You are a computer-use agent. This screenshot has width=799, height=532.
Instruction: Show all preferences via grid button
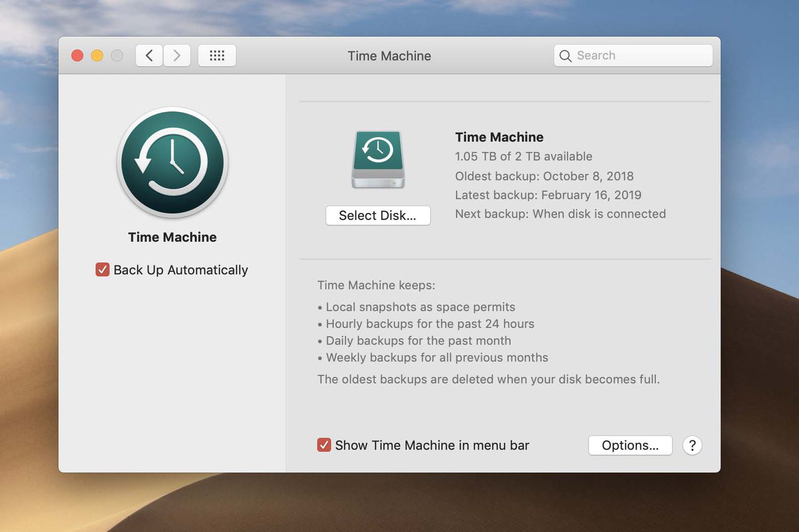point(217,55)
